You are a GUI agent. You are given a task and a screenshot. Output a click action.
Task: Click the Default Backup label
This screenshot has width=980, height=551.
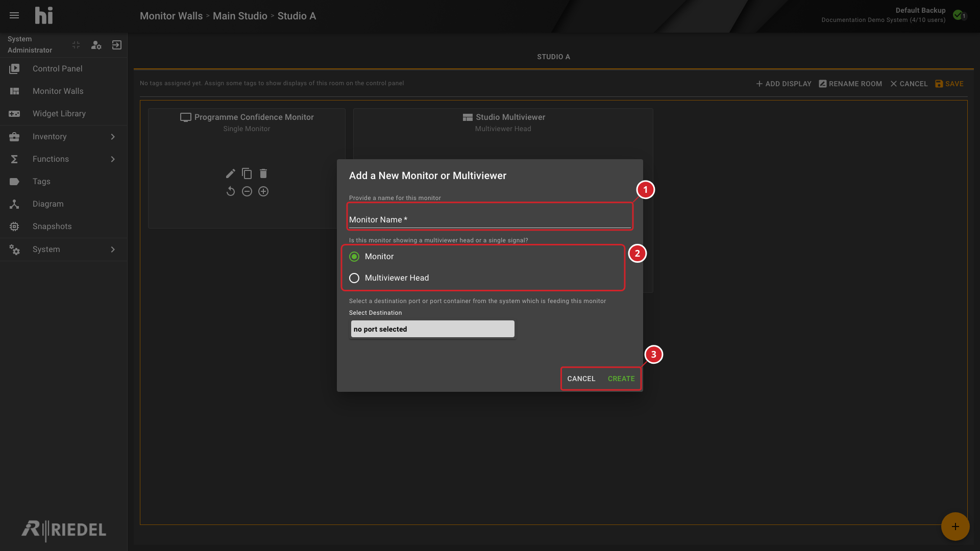click(x=920, y=10)
